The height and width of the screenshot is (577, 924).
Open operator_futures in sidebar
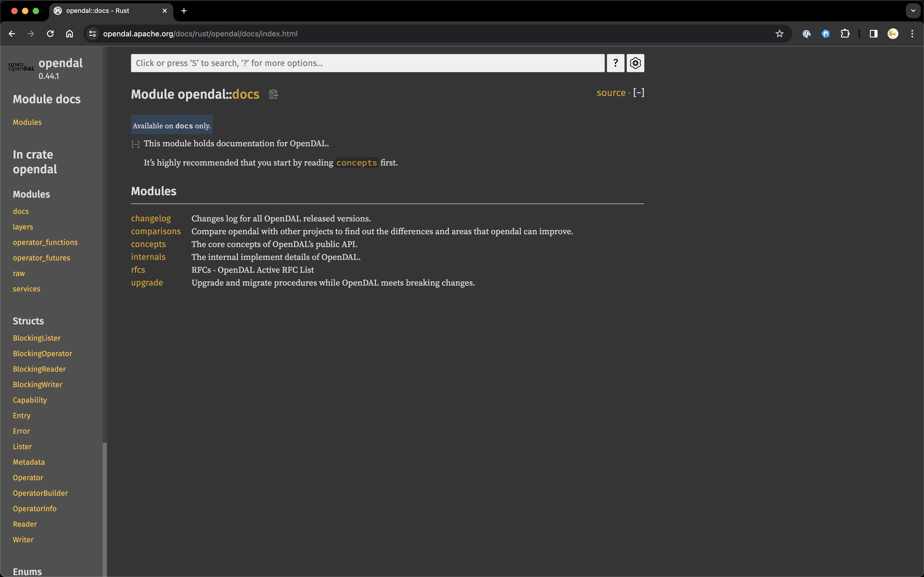click(x=42, y=257)
